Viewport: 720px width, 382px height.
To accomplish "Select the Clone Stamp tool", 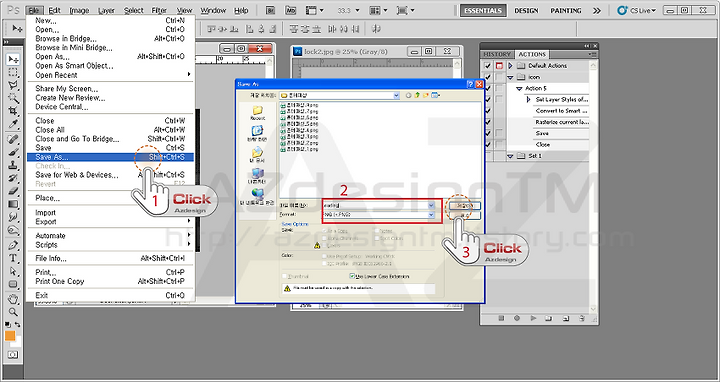I will (13, 165).
